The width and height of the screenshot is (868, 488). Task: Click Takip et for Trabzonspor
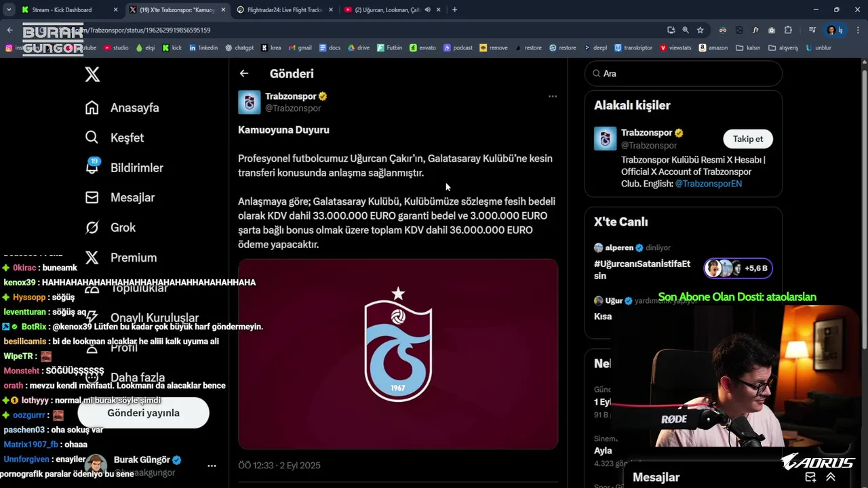pyautogui.click(x=748, y=139)
